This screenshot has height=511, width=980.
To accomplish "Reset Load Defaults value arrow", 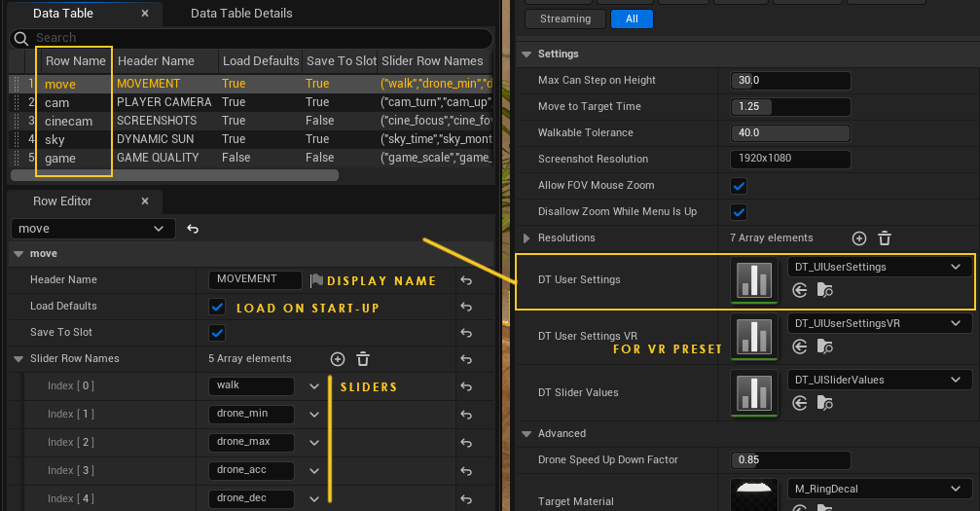I will click(x=466, y=307).
